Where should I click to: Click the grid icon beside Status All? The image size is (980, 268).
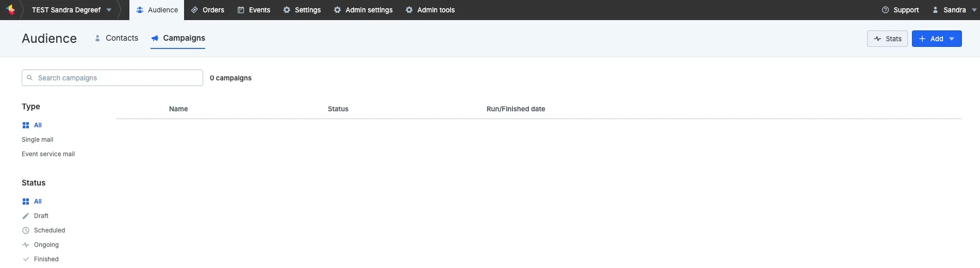[x=26, y=202]
